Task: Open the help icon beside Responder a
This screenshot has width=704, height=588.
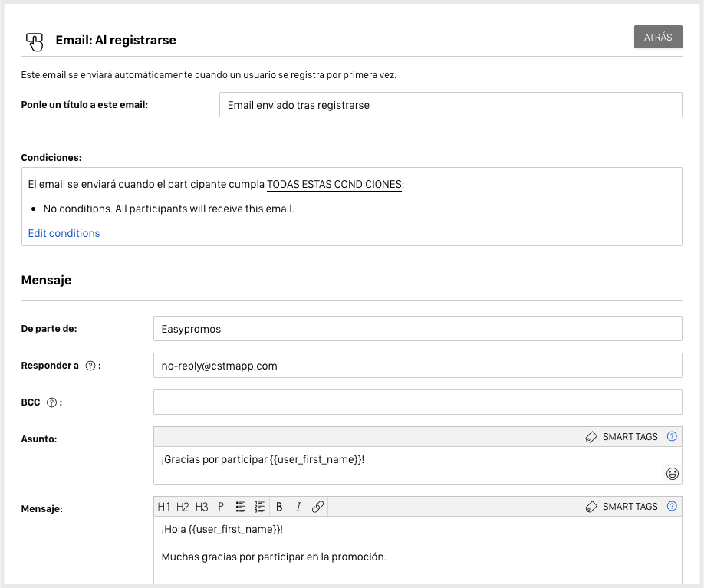Action: pos(90,366)
